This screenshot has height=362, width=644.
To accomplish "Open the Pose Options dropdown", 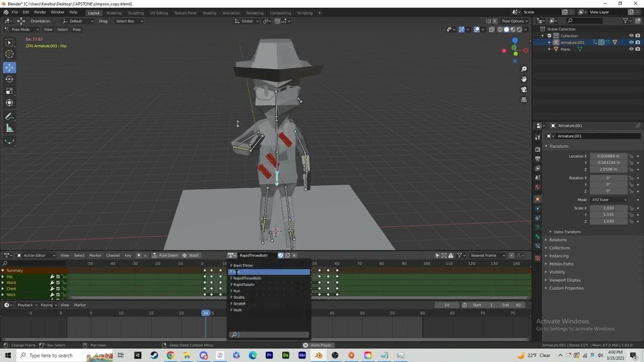I will pyautogui.click(x=515, y=21).
